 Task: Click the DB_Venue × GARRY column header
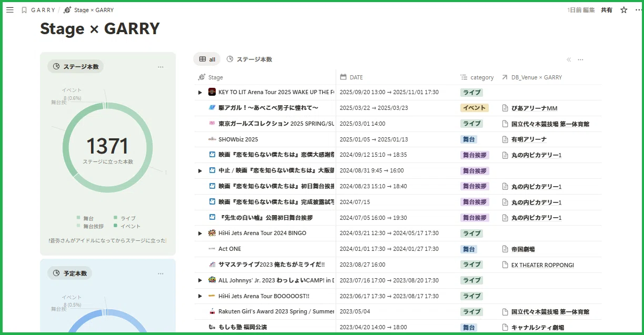pos(531,77)
